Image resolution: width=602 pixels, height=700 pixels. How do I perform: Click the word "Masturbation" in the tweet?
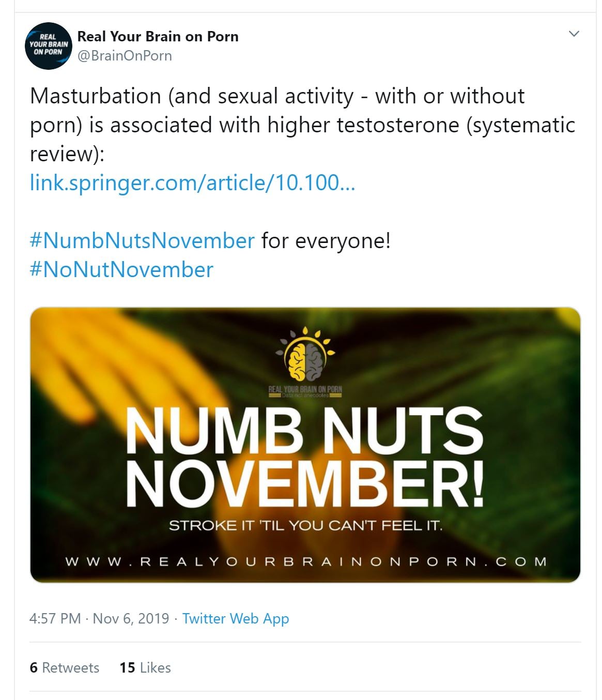coord(96,96)
